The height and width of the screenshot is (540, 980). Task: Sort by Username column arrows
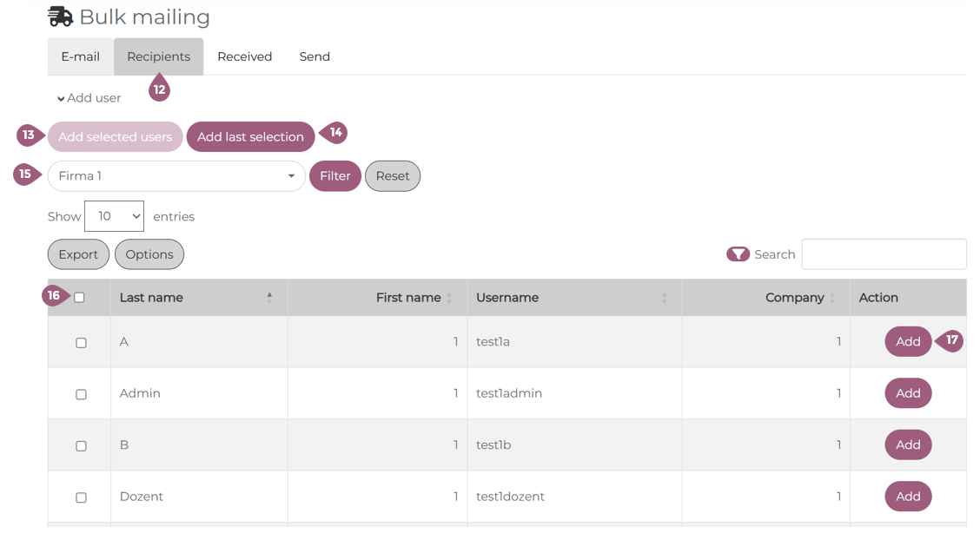664,298
